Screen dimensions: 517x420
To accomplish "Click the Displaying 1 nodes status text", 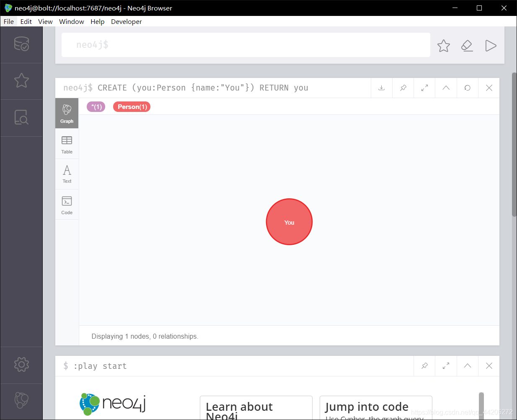I will coord(145,337).
